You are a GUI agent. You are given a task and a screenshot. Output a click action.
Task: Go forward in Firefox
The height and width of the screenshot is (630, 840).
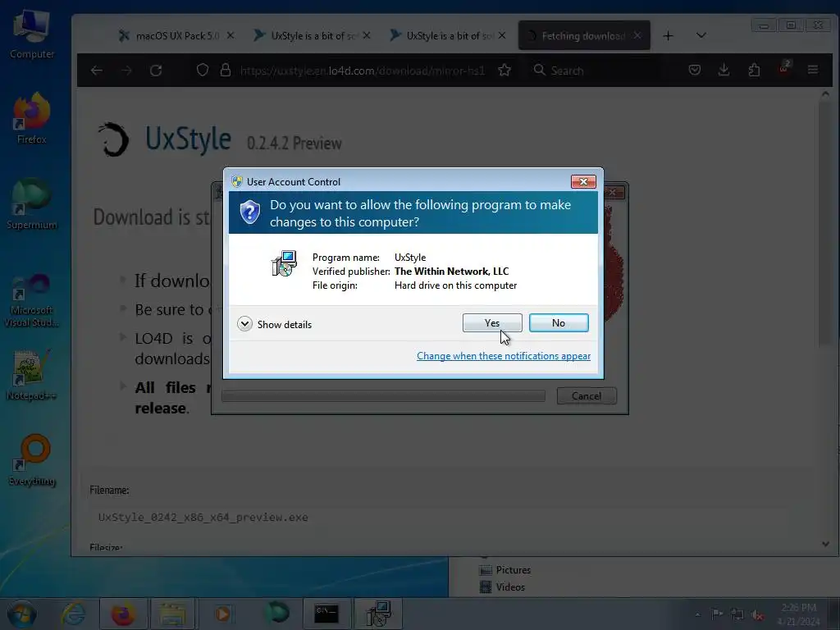[126, 71]
